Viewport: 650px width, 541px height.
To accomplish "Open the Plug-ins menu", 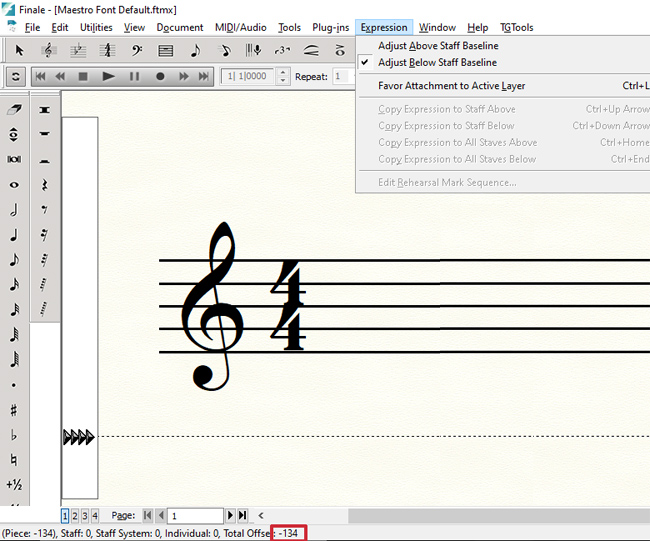I will click(330, 28).
